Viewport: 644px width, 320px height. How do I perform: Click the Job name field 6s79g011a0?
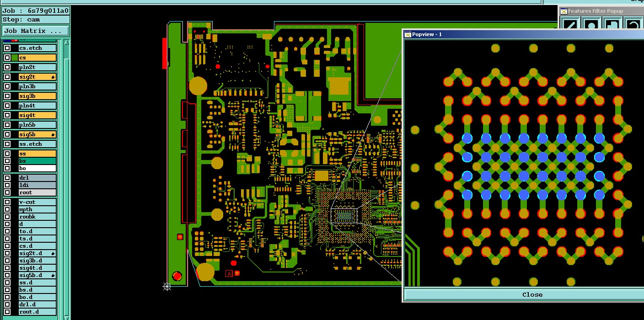coord(36,11)
